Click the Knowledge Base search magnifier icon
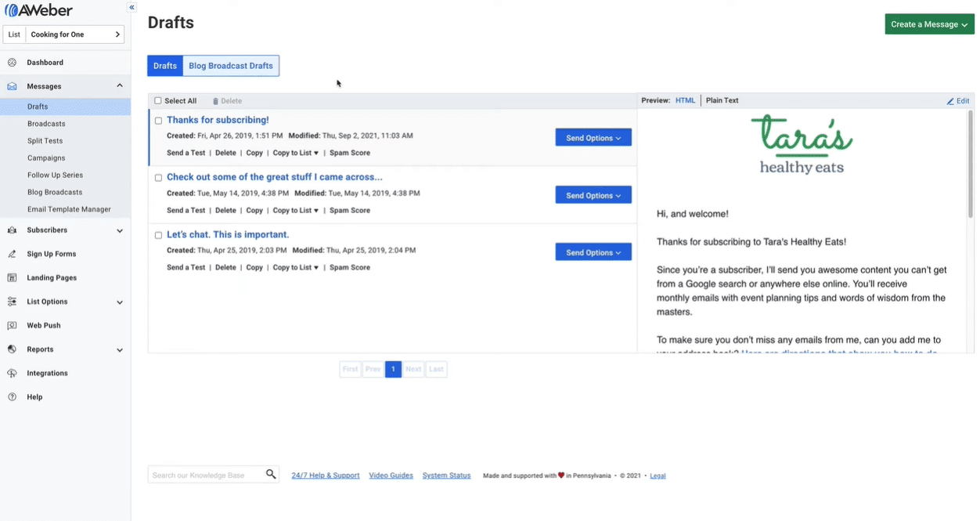 click(x=271, y=474)
